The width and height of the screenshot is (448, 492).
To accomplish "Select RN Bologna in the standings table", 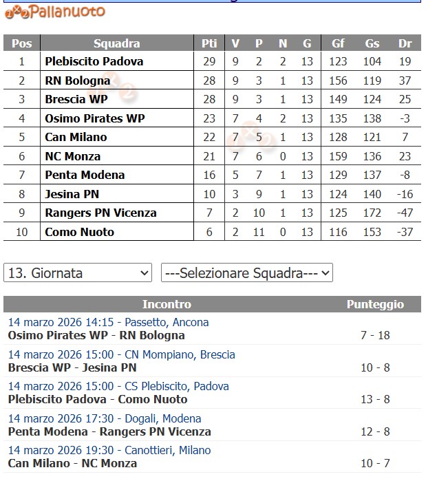I will [77, 81].
